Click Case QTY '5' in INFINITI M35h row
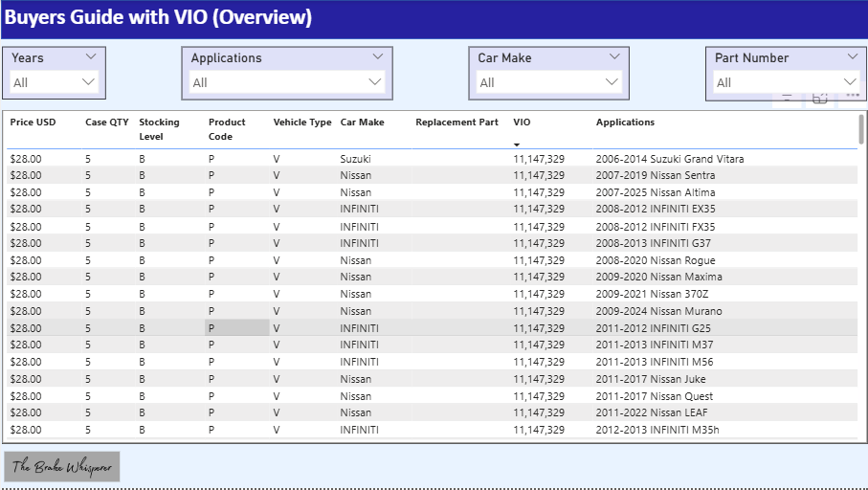This screenshot has height=490, width=868. click(88, 430)
